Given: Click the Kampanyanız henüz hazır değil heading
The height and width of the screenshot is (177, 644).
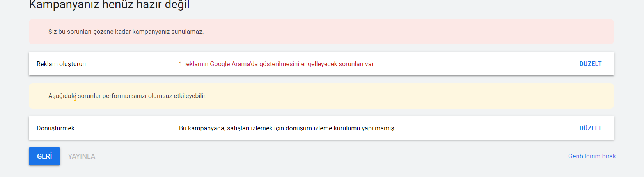Looking at the screenshot, I should [109, 5].
